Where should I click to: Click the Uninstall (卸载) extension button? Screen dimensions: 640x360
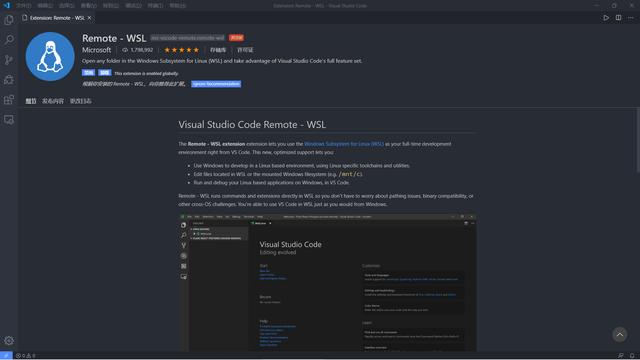104,73
